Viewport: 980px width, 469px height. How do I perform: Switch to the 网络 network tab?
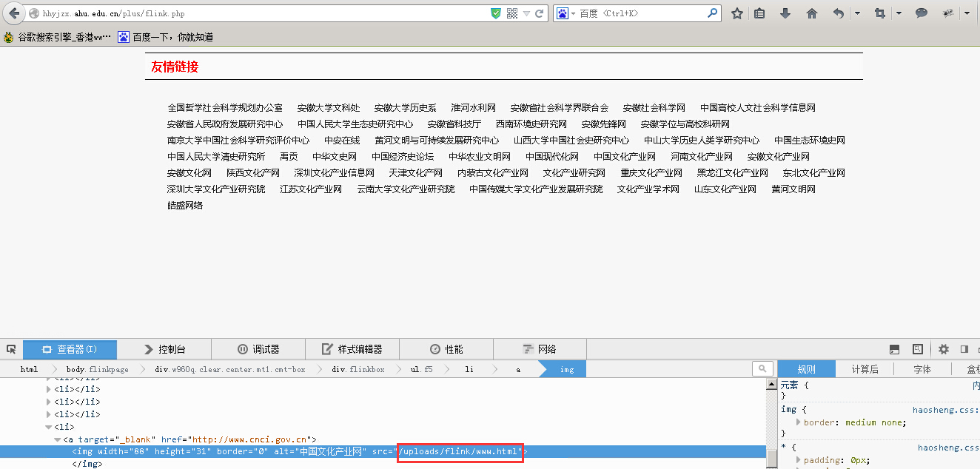pos(540,349)
